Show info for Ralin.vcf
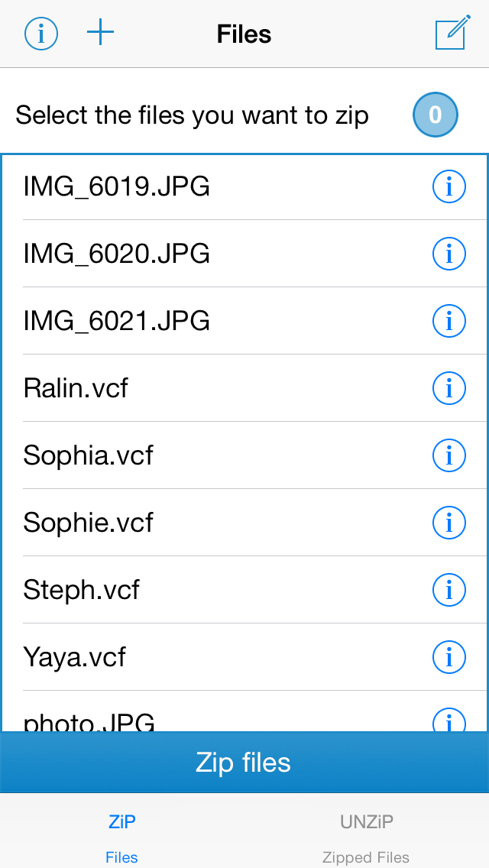The image size is (489, 868). (x=449, y=388)
